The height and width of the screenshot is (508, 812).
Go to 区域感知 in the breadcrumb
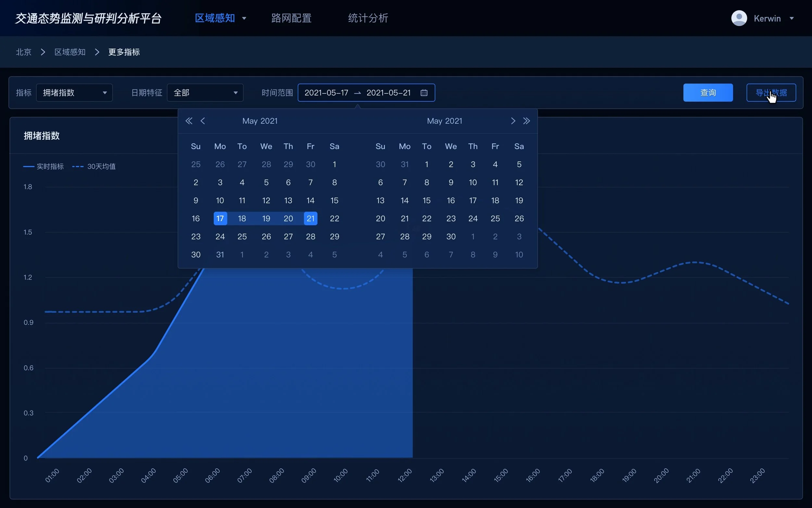70,52
